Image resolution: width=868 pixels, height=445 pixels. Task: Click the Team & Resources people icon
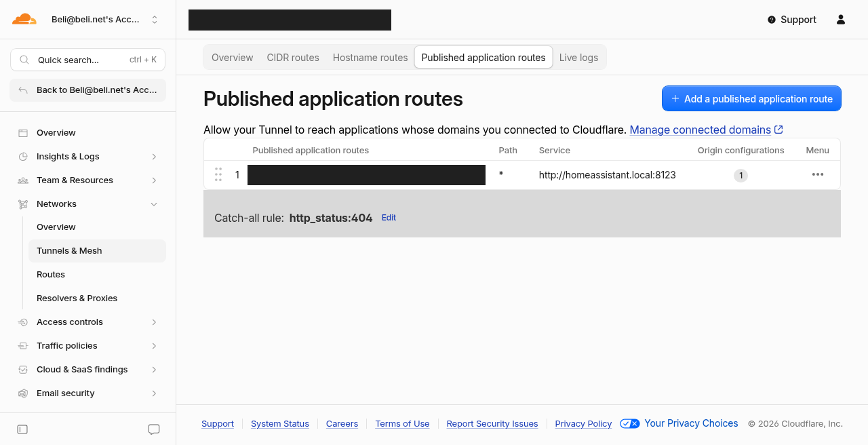pos(23,180)
